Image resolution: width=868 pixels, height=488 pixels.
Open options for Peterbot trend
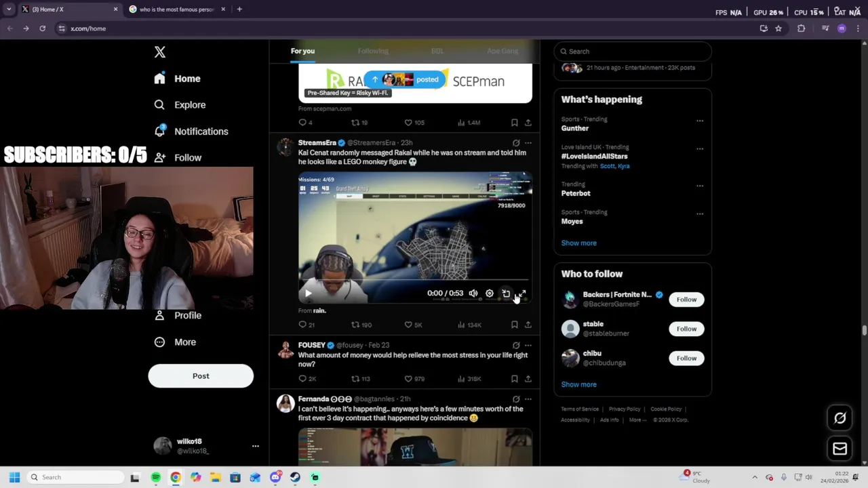click(x=700, y=186)
